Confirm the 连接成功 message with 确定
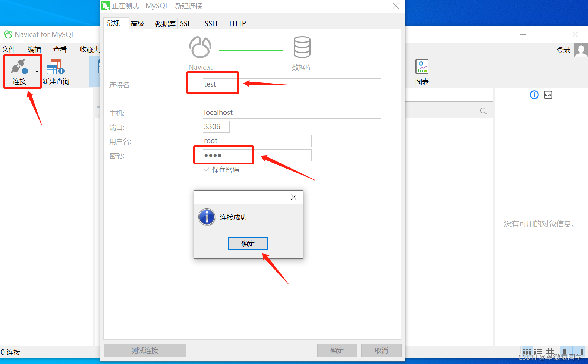 pyautogui.click(x=248, y=243)
